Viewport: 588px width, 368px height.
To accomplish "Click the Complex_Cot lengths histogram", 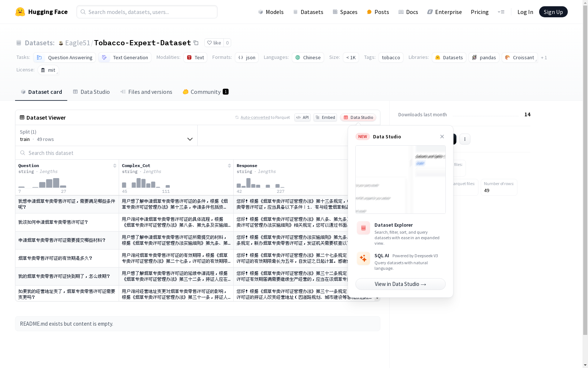I will (146, 183).
